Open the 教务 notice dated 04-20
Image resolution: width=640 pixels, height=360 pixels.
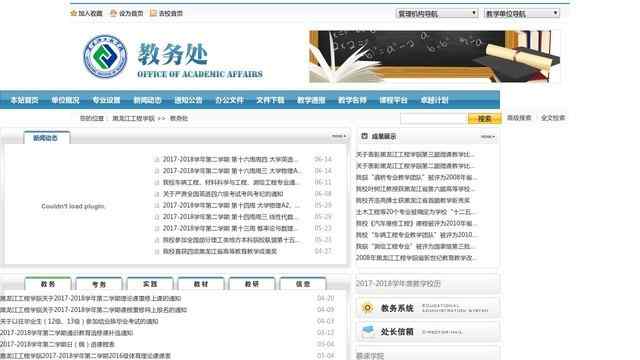91,298
